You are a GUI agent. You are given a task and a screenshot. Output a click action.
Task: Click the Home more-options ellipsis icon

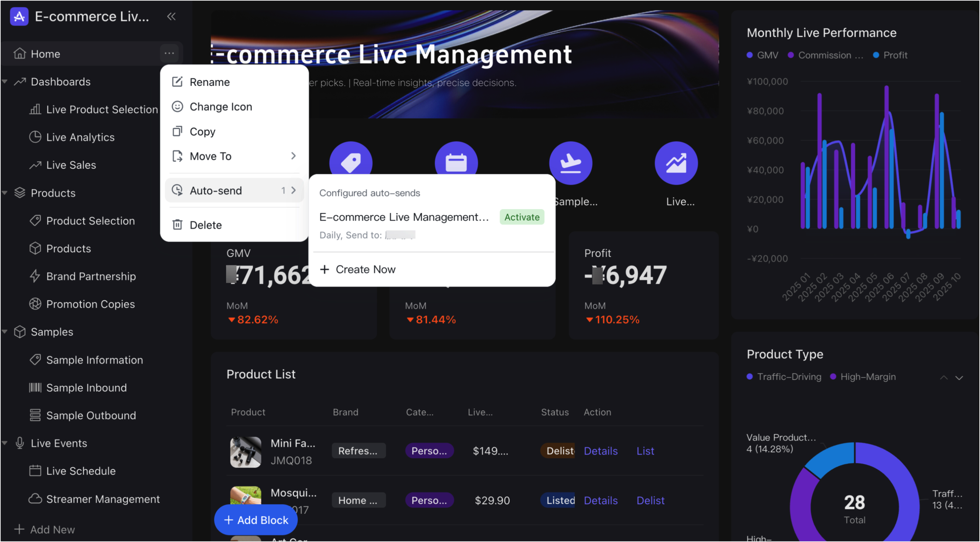[x=169, y=53]
